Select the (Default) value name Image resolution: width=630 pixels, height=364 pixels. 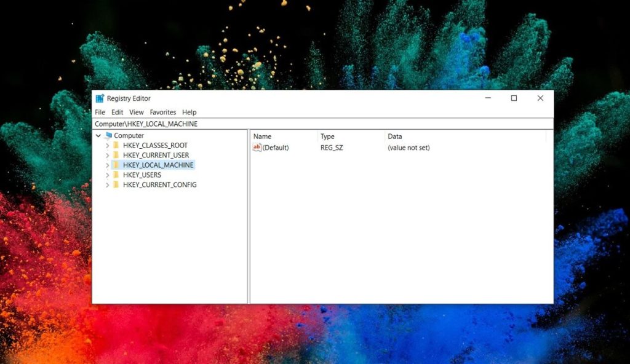276,148
